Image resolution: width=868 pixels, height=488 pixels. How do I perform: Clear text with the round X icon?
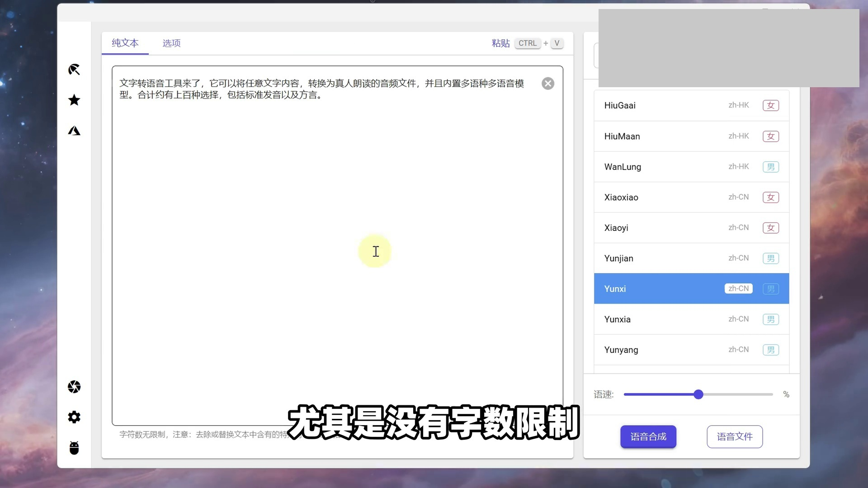pyautogui.click(x=547, y=84)
